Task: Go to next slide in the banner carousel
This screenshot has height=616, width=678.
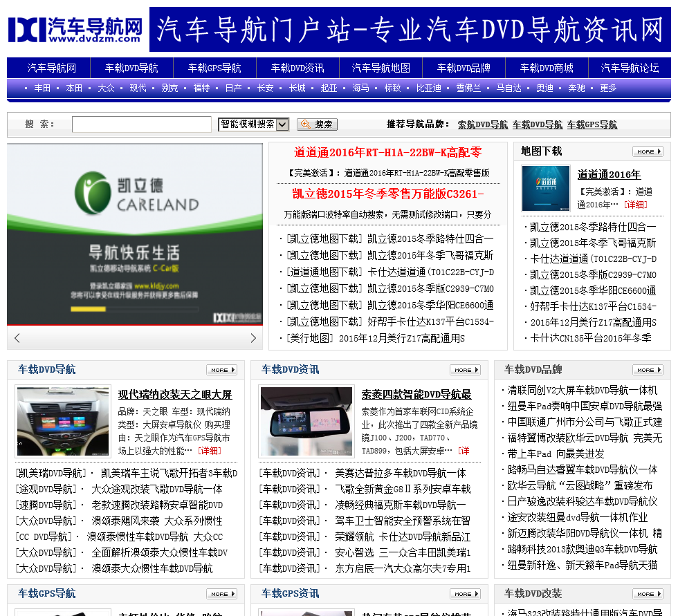Action: pos(253,338)
